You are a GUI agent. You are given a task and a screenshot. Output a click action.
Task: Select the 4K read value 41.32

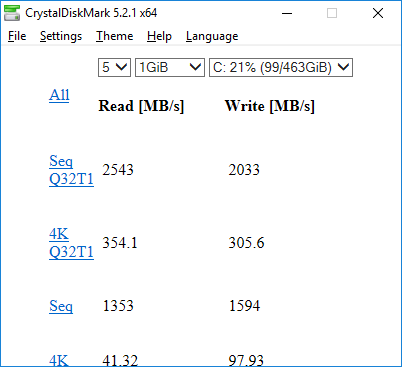tap(120, 361)
